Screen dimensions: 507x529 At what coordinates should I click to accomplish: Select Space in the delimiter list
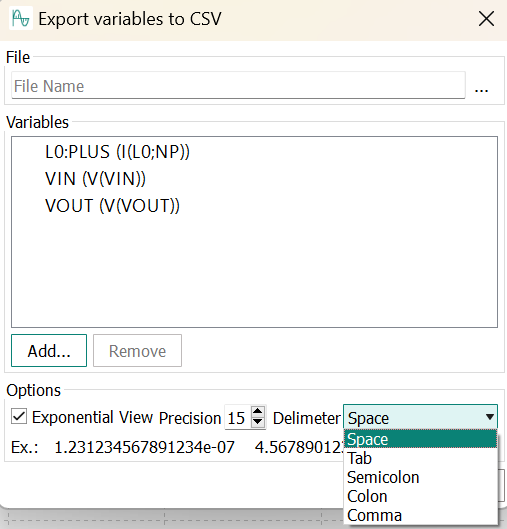[x=420, y=439]
